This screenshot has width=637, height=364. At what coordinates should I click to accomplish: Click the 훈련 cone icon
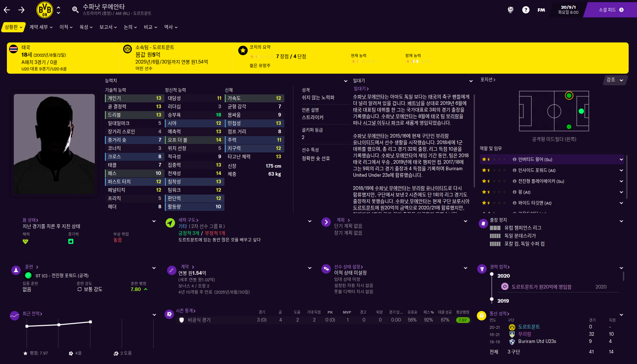click(x=16, y=270)
